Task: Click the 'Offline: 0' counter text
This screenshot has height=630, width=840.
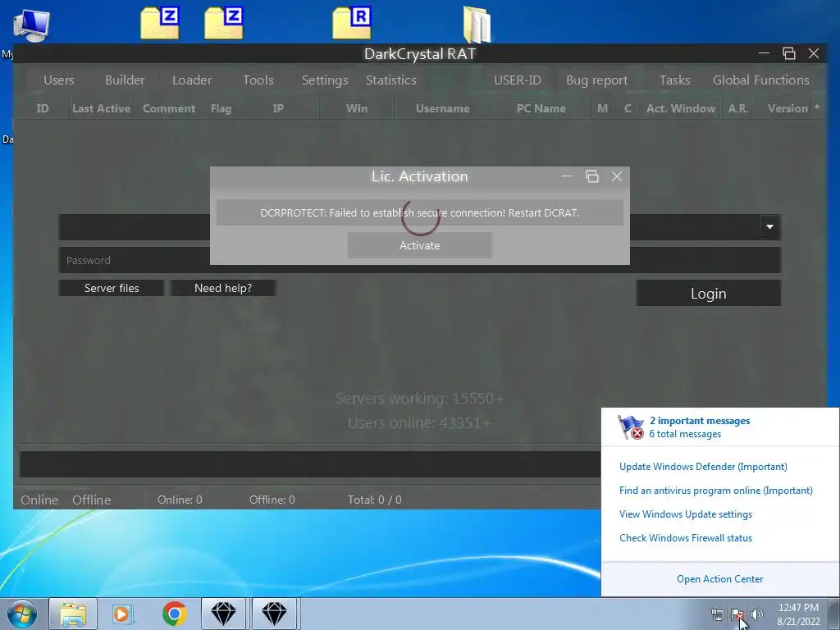Action: click(x=272, y=500)
